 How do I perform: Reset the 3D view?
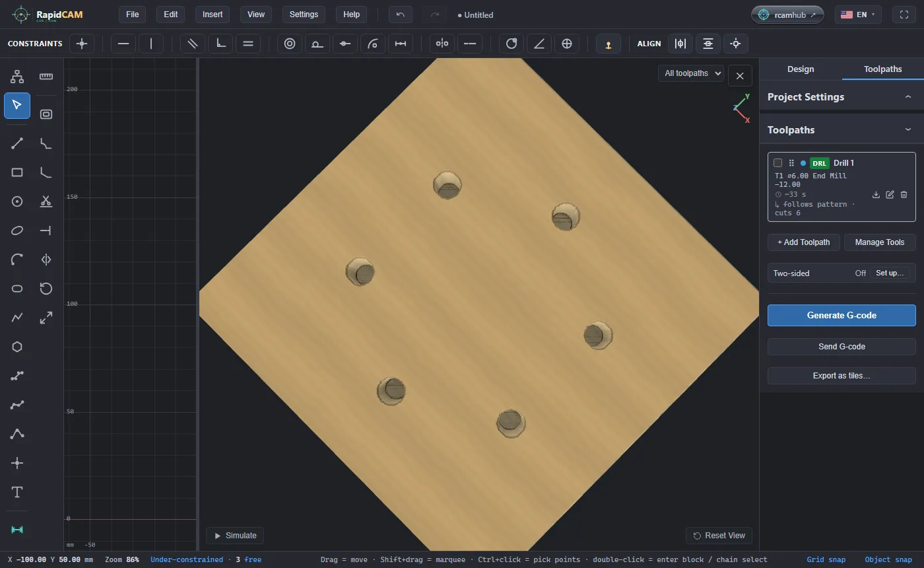pyautogui.click(x=719, y=536)
